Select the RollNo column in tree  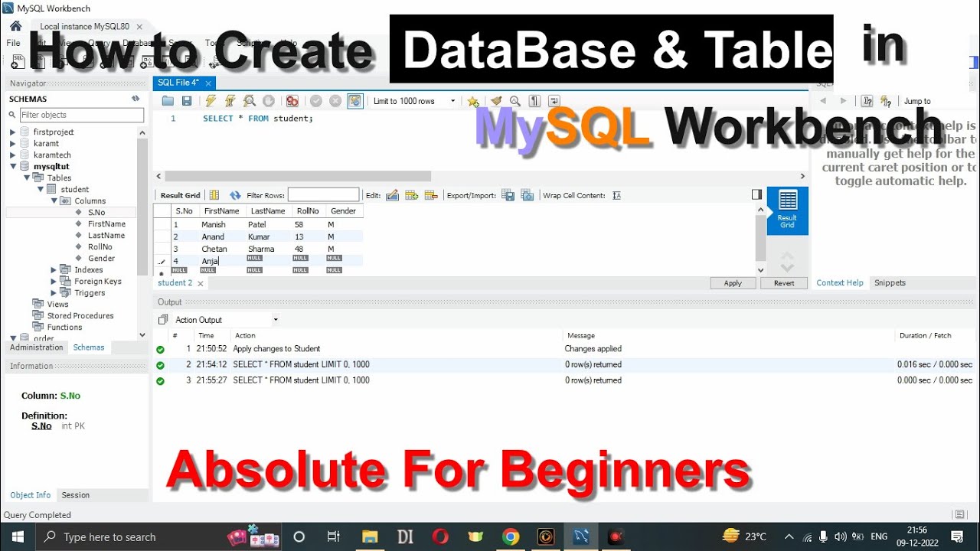pos(100,246)
